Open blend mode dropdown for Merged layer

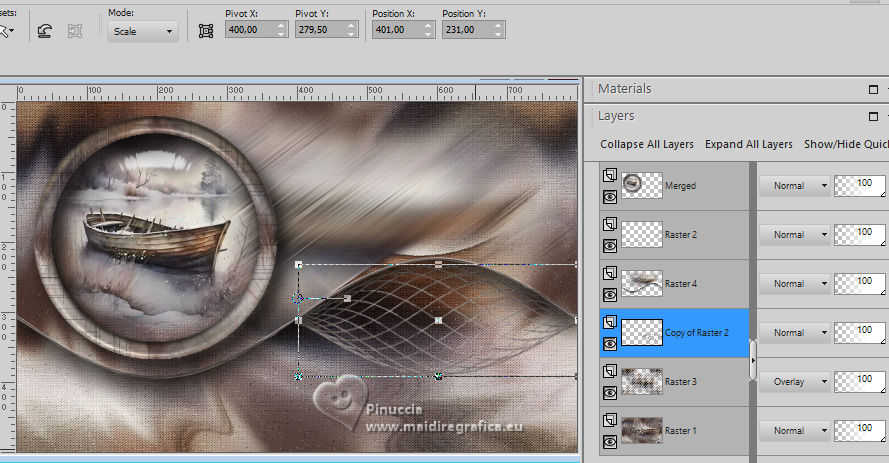794,186
